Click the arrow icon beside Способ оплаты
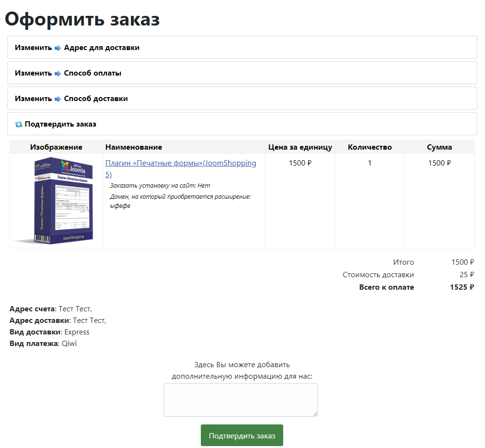The height and width of the screenshot is (448, 485). (x=58, y=74)
